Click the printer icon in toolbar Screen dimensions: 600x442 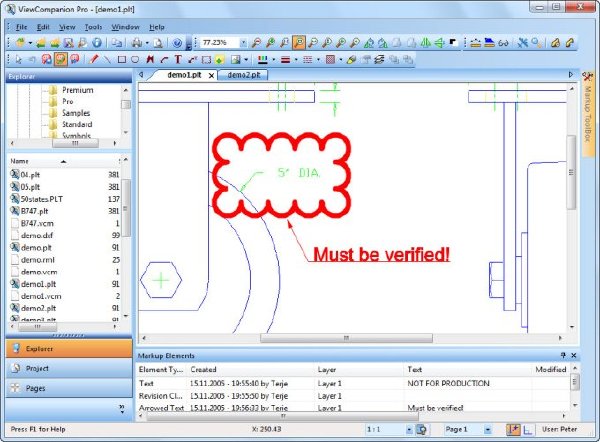[x=137, y=43]
